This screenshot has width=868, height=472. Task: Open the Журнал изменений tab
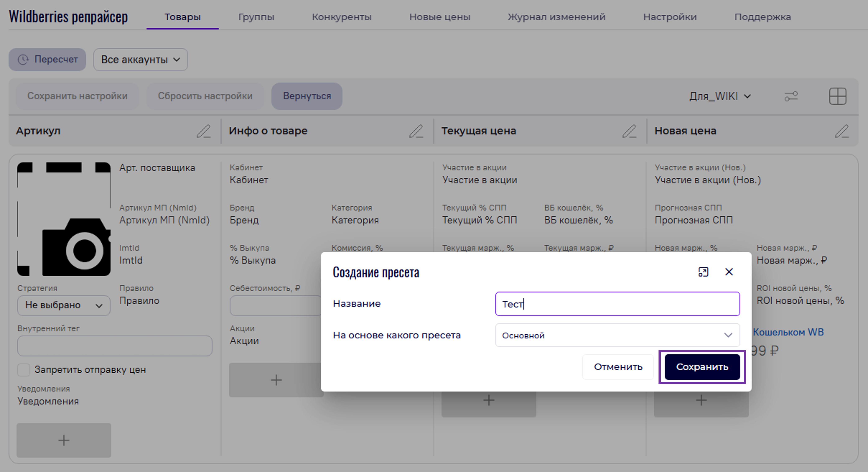(556, 17)
